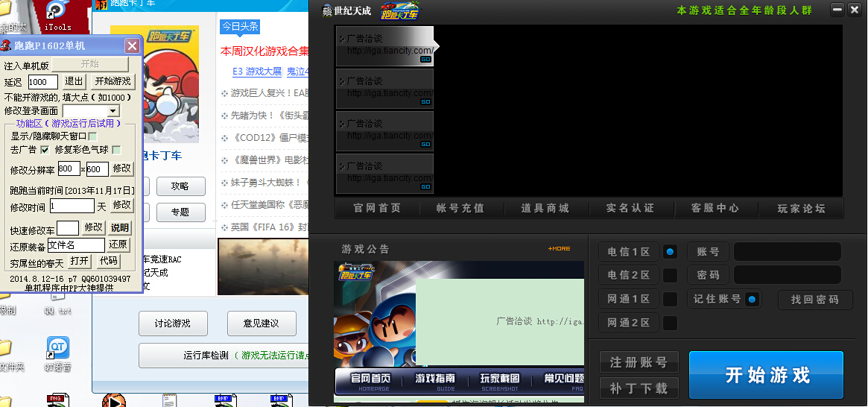Screen dimensions: 868x407
Task: Click 打开 beside 穷屌丝的春天
Action: click(80, 261)
